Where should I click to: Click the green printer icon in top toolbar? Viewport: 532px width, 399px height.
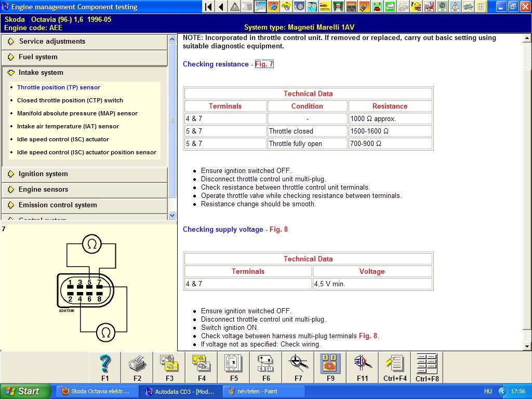[x=390, y=6]
